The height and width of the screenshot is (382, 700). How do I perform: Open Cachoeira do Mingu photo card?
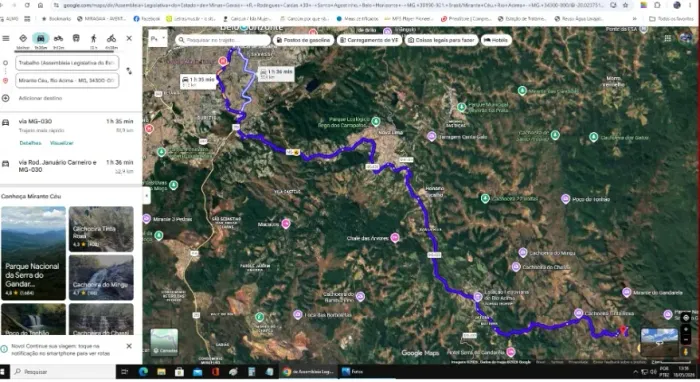[101, 277]
